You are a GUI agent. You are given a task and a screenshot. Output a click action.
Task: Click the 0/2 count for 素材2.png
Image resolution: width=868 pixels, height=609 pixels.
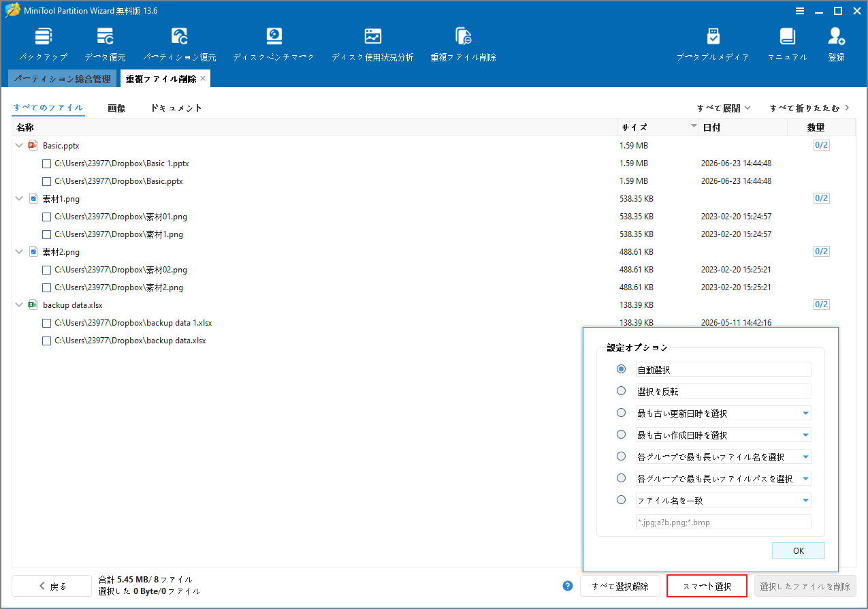(821, 251)
